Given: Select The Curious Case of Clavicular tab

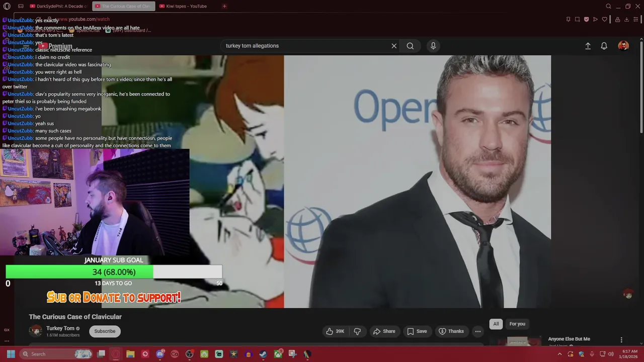Looking at the screenshot, I should coord(123,6).
